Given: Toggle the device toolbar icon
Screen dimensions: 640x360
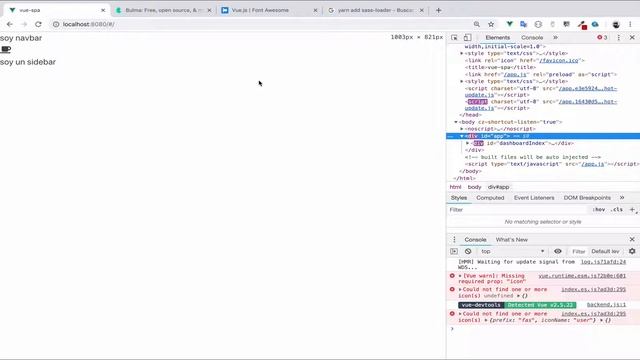Looking at the screenshot, I should pos(467,38).
